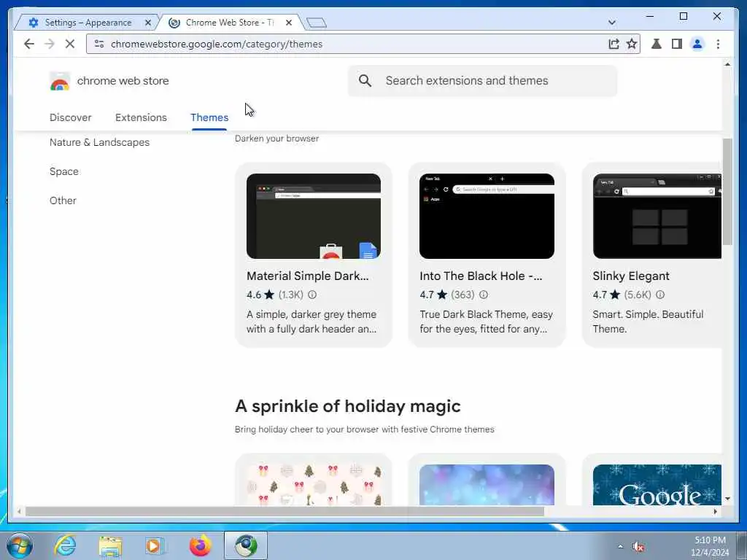
Task: Open the blue bokeh holiday theme thumbnail
Action: coord(487,485)
